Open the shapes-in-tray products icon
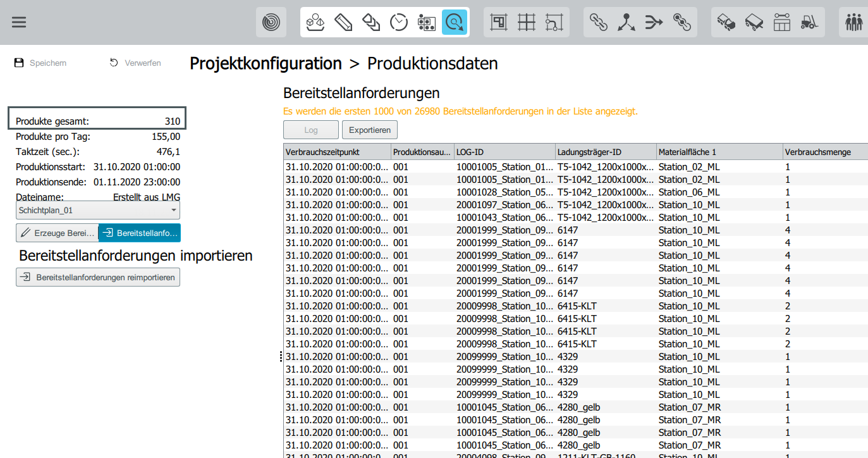Screen dimensions: 868x458 [315, 23]
